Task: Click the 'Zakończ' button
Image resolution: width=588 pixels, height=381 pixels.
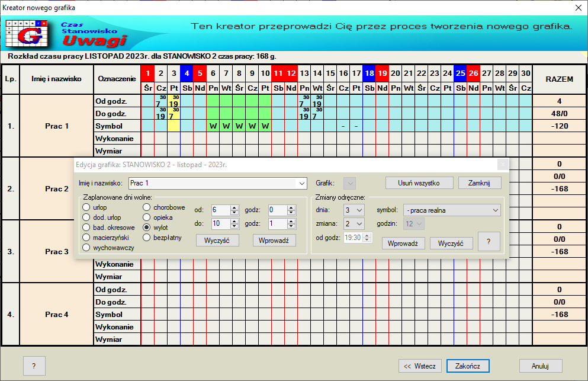Action: [467, 366]
